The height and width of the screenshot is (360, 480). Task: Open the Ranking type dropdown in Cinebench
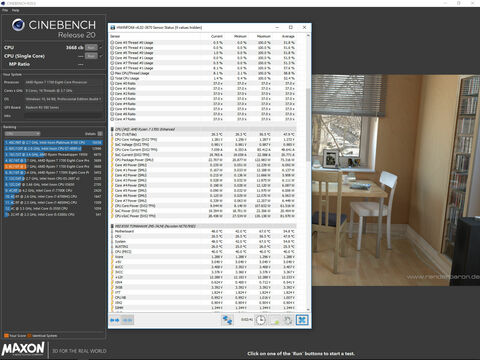point(22,134)
